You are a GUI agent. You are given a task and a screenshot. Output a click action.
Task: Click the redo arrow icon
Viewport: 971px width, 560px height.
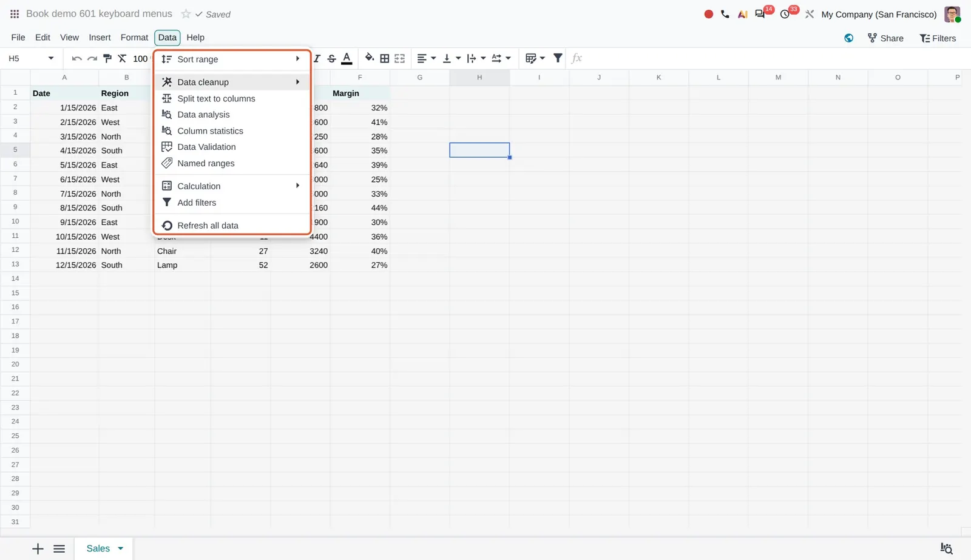point(92,58)
